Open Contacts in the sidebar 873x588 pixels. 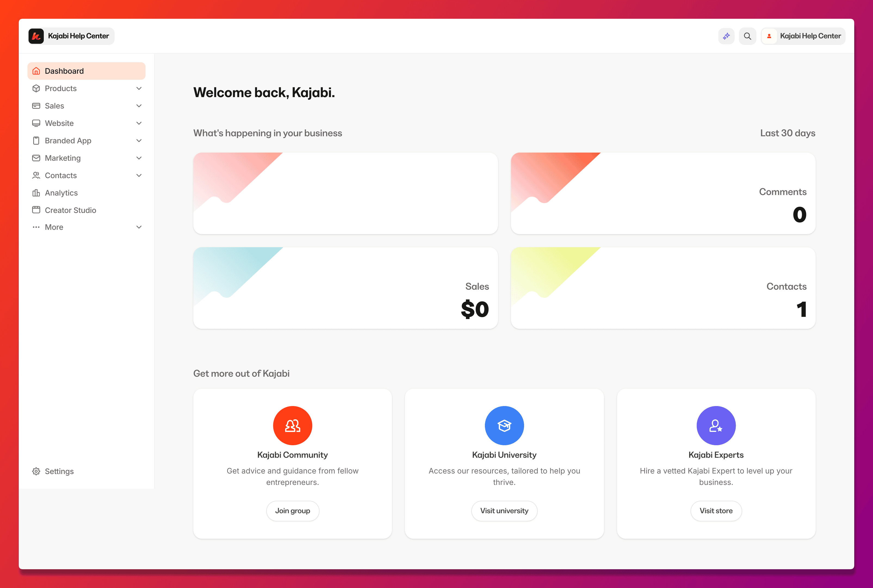point(61,175)
